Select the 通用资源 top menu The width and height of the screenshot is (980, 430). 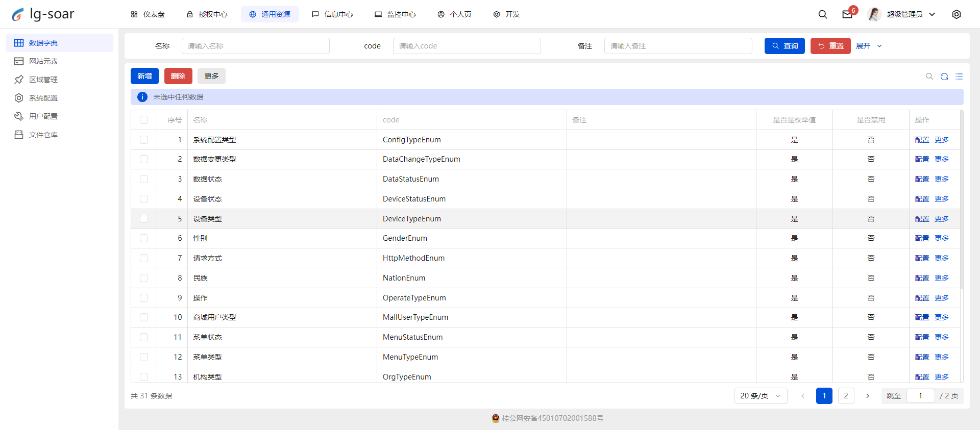click(269, 14)
